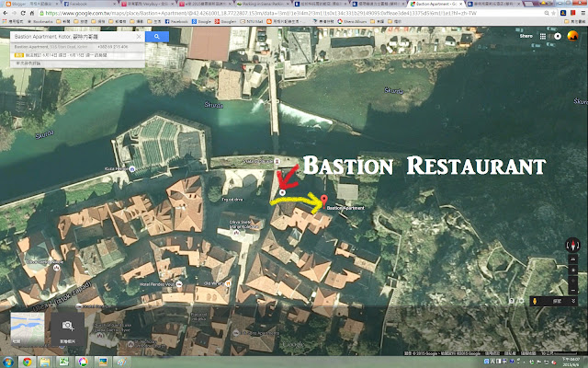Bookmark this page with star icon
The height and width of the screenshot is (368, 588).
(x=554, y=13)
